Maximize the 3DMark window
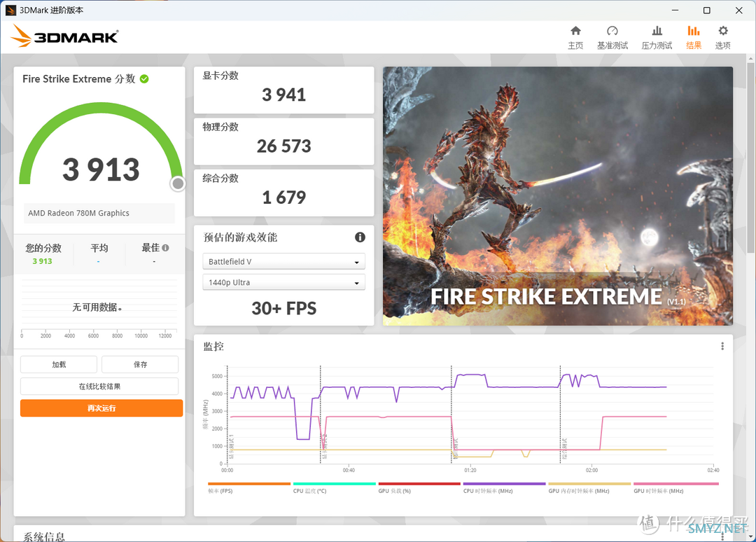 [707, 10]
